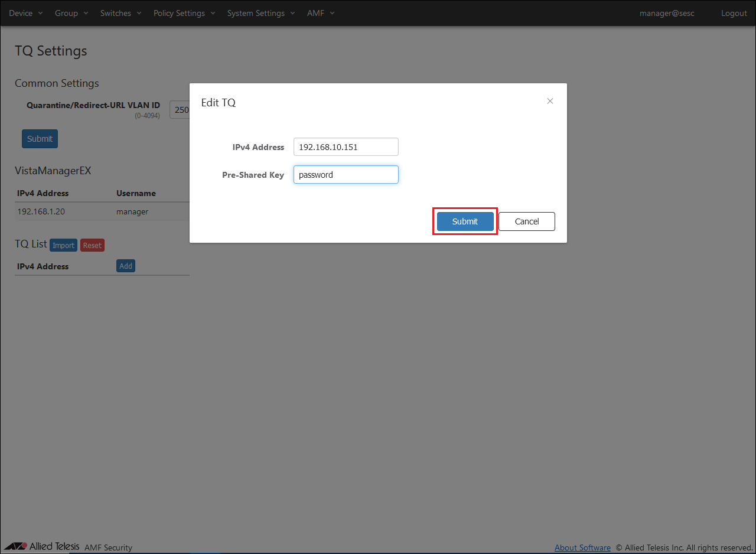The image size is (756, 554).
Task: Expand the Group menu
Action: click(71, 13)
